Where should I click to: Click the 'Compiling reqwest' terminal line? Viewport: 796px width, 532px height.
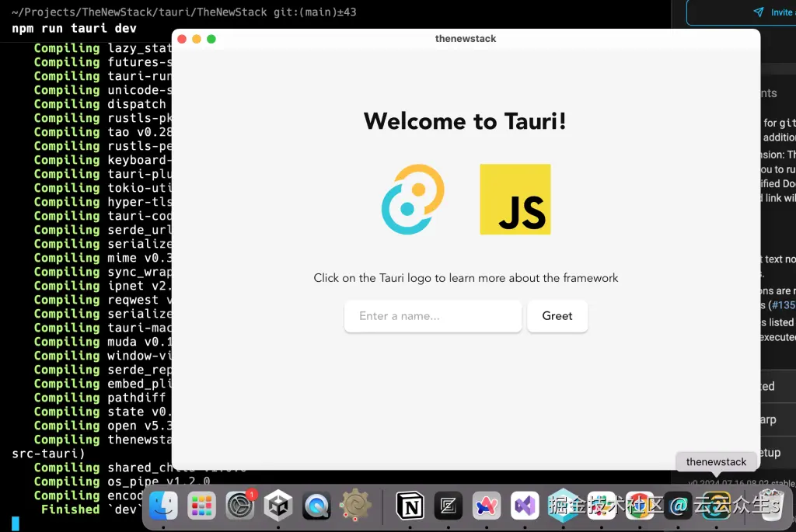click(103, 300)
